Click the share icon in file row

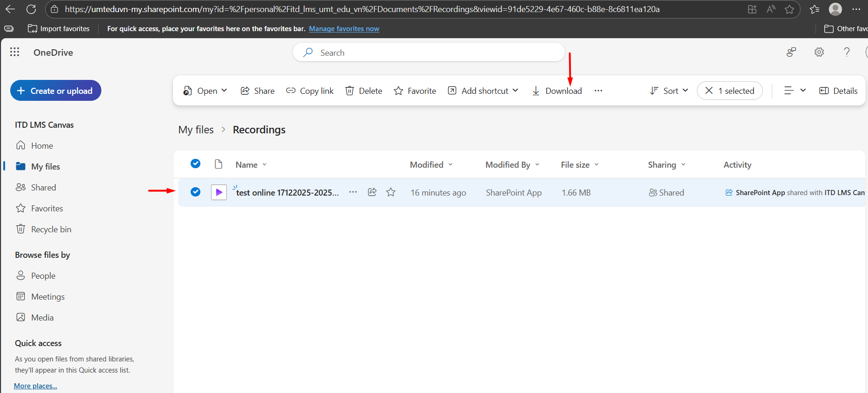tap(372, 192)
